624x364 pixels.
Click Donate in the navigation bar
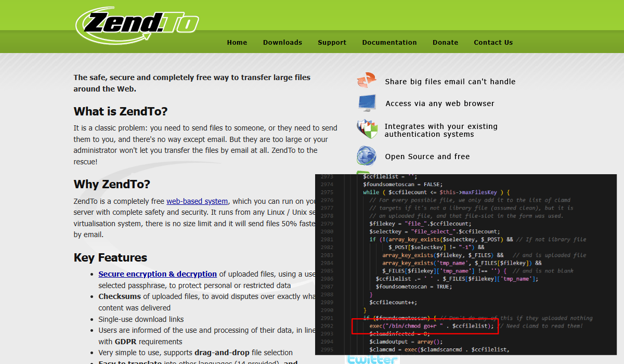click(445, 43)
